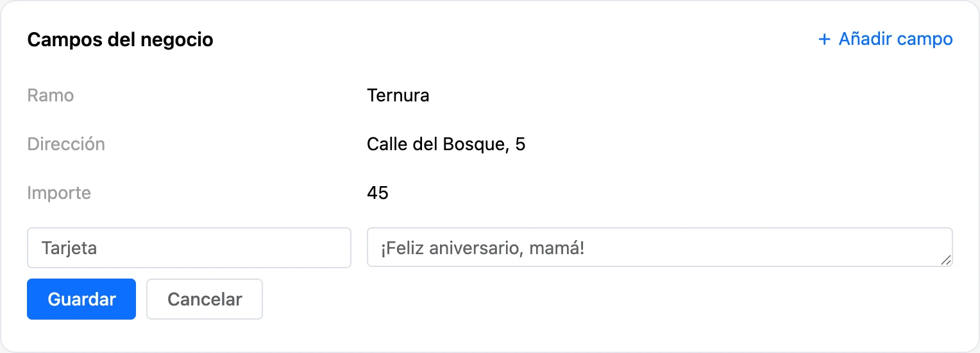Click the Importe value 45
The height and width of the screenshot is (353, 980).
(378, 193)
